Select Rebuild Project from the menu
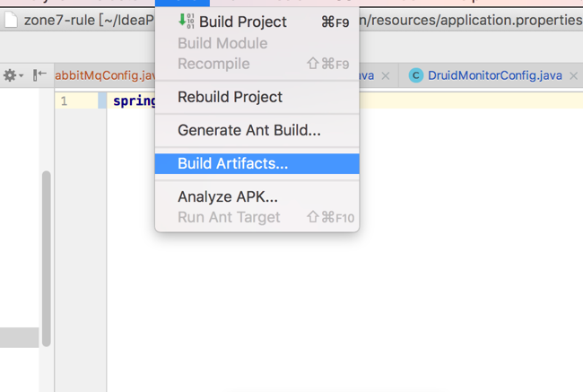 coord(230,97)
